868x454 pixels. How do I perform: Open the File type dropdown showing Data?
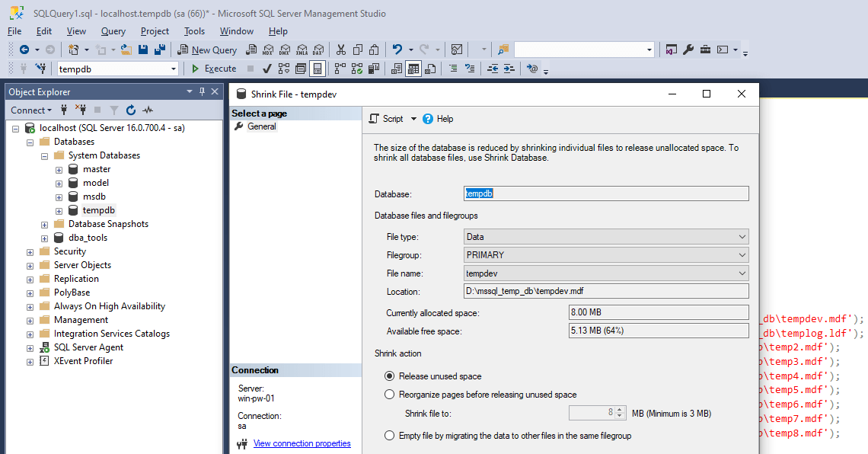coord(742,236)
